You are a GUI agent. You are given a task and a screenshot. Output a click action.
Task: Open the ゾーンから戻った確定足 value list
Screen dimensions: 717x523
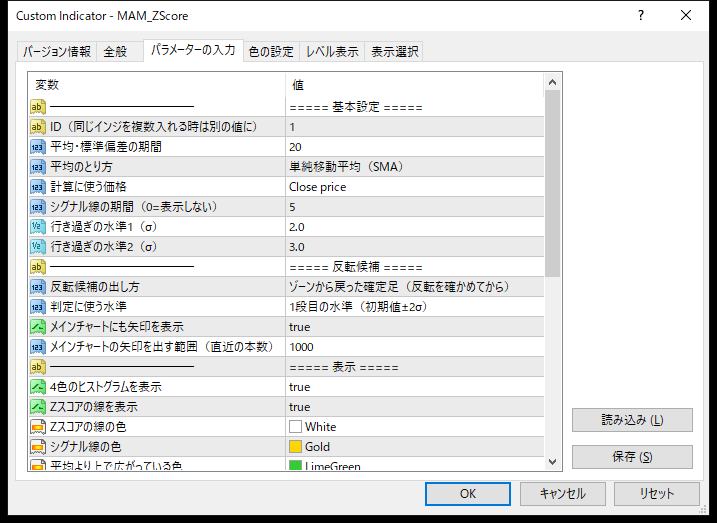415,287
